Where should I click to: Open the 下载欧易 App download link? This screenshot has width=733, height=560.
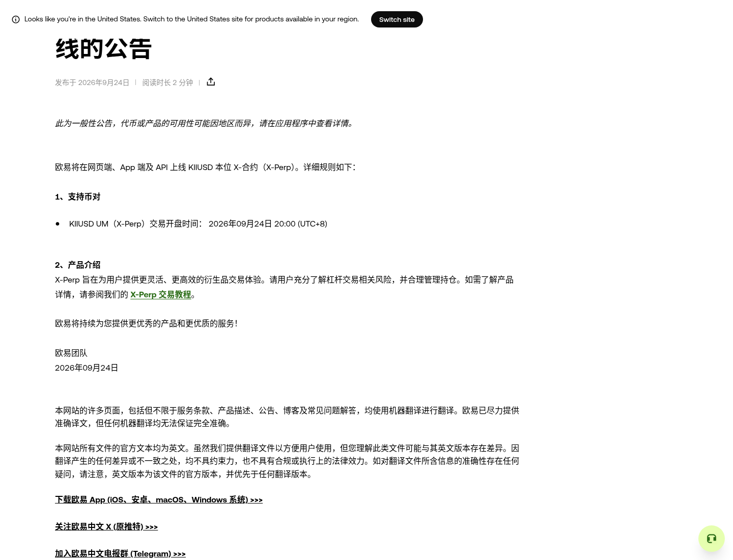(x=159, y=499)
